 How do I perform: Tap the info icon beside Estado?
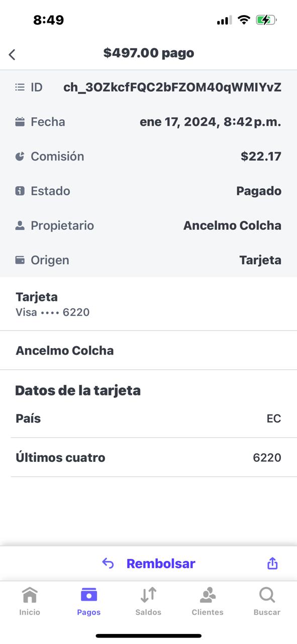(20, 191)
